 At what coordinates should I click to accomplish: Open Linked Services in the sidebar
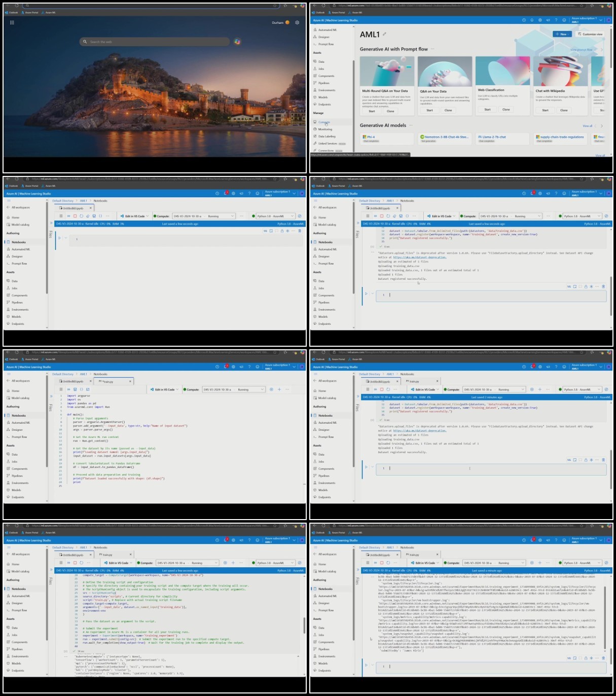pos(328,143)
